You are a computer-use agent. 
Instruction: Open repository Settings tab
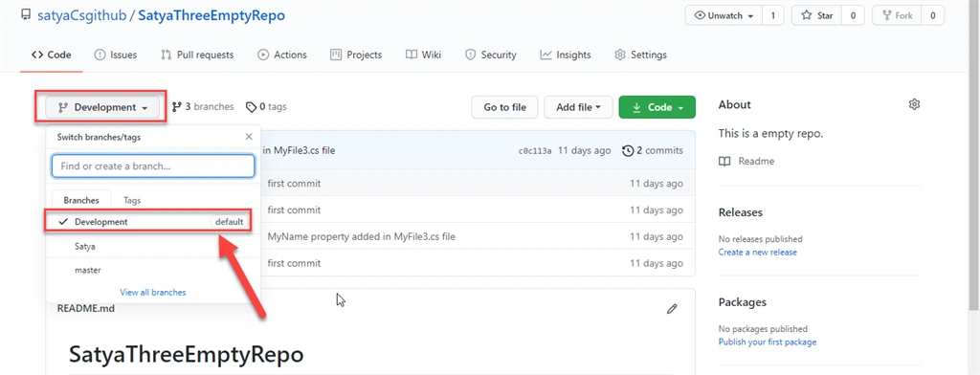pos(640,55)
